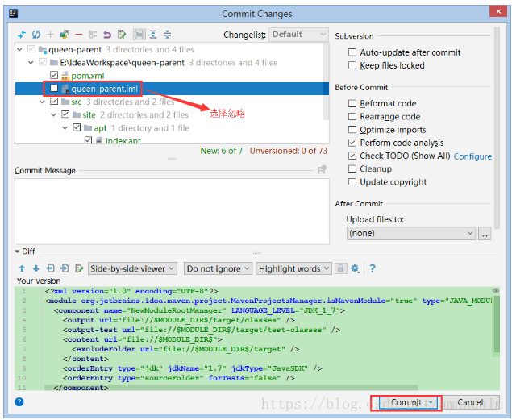Open the Highlight words dropdown
Viewport: 512px width, 420px height.
pos(293,268)
